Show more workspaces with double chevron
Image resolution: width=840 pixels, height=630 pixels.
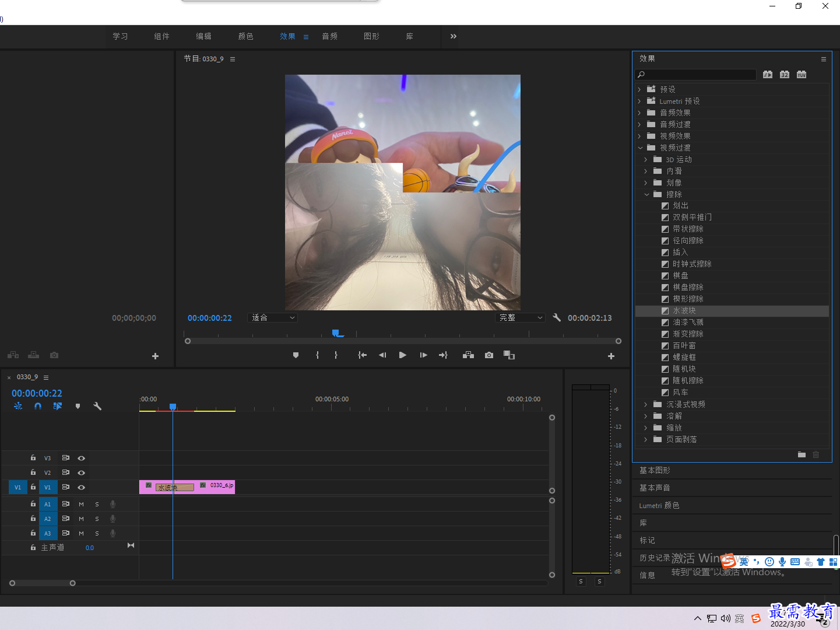point(454,36)
